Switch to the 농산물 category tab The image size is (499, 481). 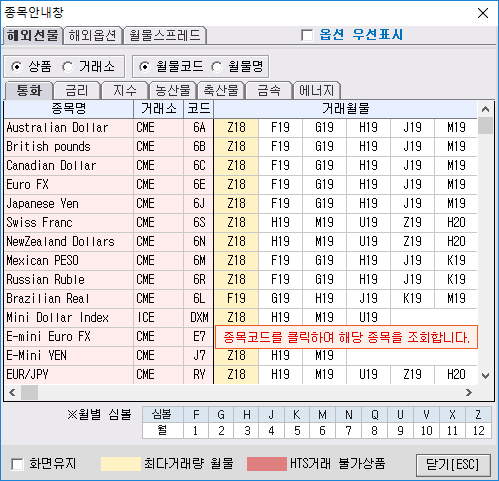(173, 90)
